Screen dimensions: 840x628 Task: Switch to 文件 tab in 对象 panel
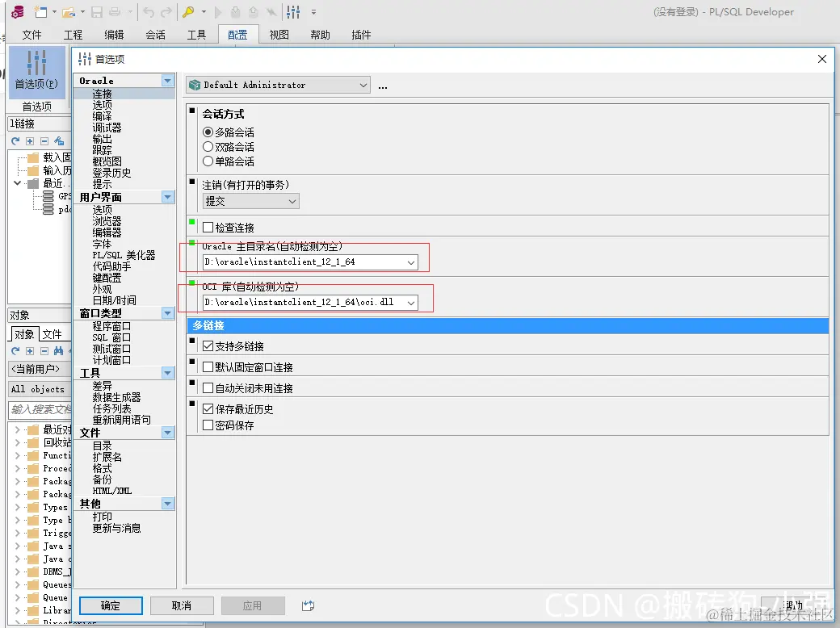pyautogui.click(x=52, y=334)
